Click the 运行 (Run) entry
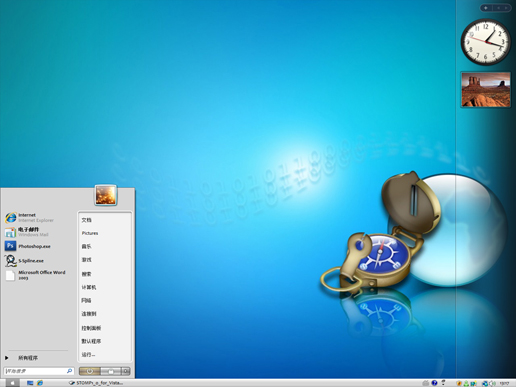 pos(88,355)
